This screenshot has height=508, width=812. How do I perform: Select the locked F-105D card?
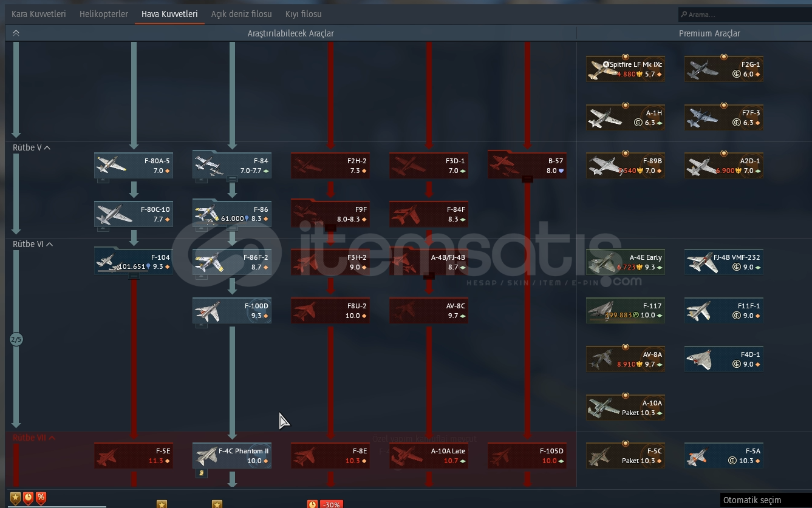(x=527, y=455)
